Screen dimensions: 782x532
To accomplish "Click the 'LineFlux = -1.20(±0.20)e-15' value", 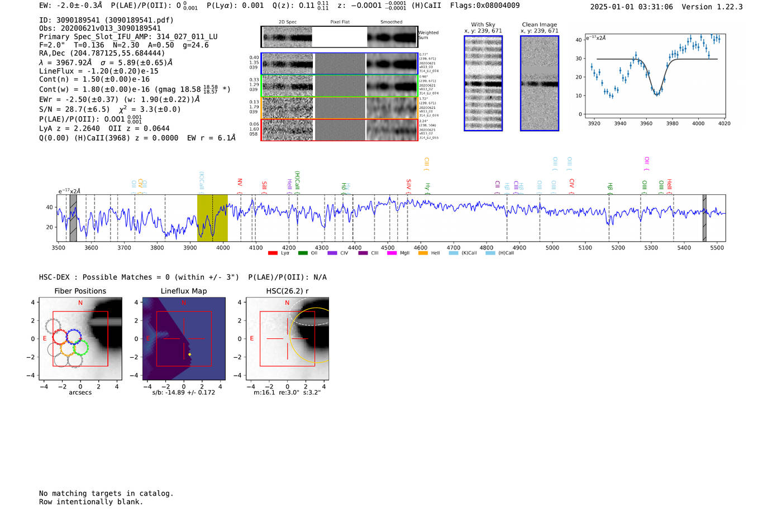I will point(99,71).
